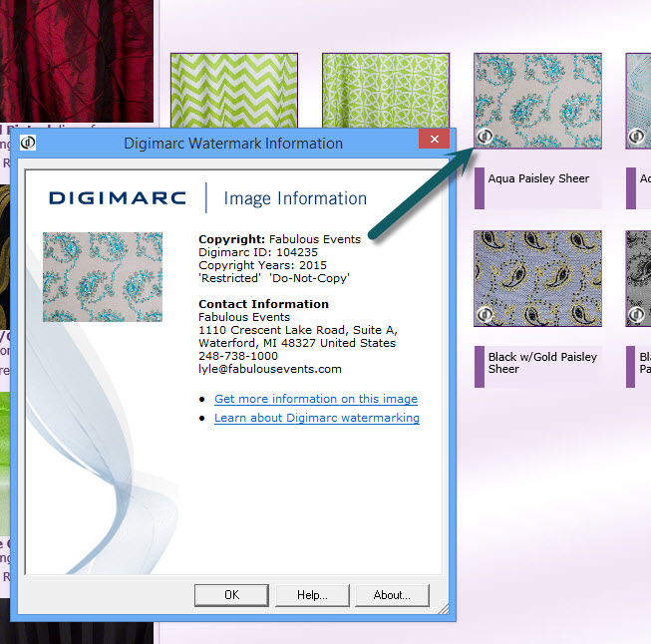
Task: Open Learn about Digimarc watermarking link
Action: 317,418
